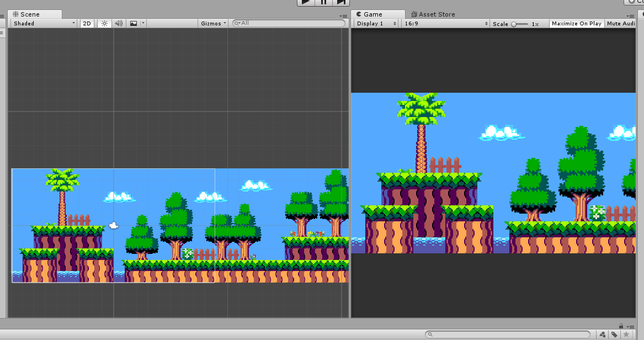Open the bottom panel options menu
The width and height of the screenshot is (644, 340).
click(631, 326)
